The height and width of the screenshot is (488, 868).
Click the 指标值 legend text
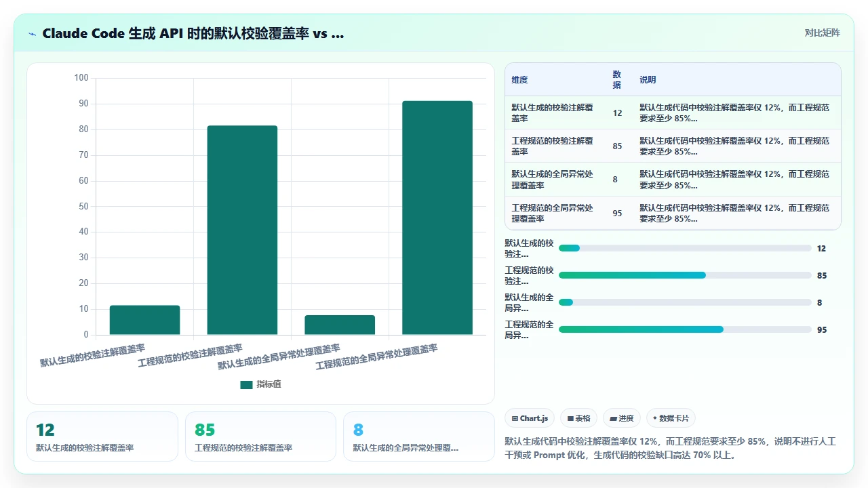pos(269,384)
